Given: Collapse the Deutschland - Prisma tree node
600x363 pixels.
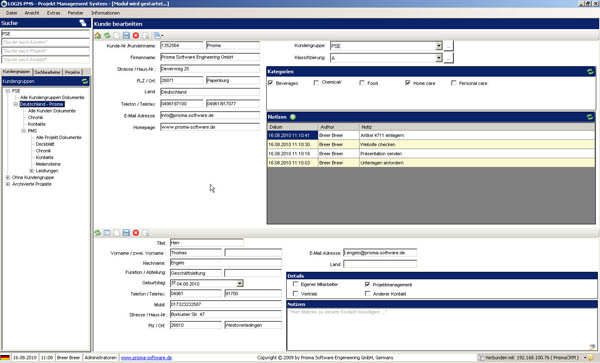Looking at the screenshot, I should click(x=16, y=104).
